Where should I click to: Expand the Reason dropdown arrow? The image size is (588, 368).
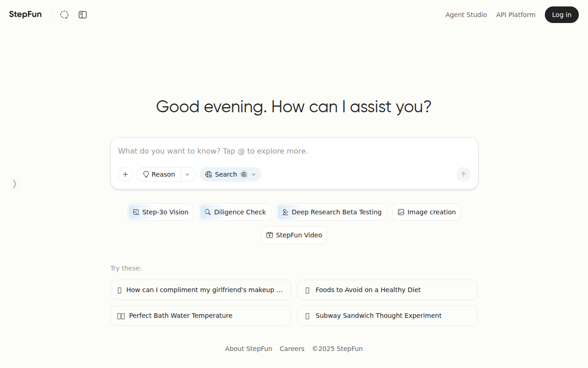click(x=188, y=174)
